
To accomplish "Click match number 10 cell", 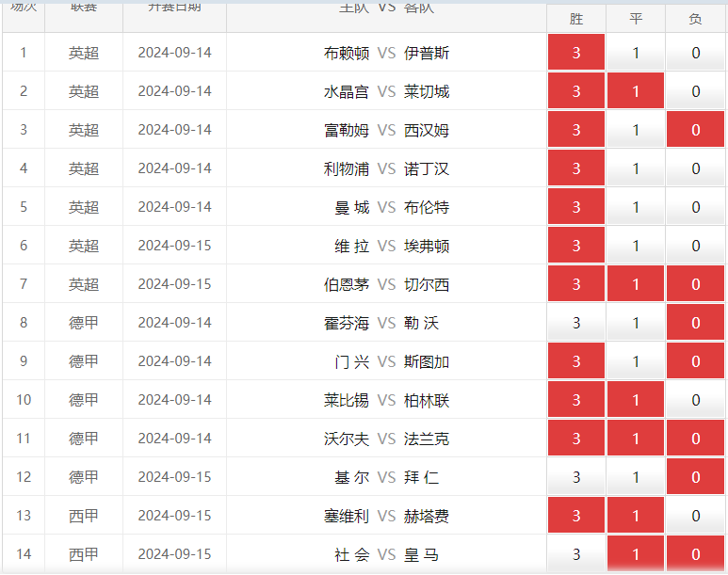I will (24, 399).
